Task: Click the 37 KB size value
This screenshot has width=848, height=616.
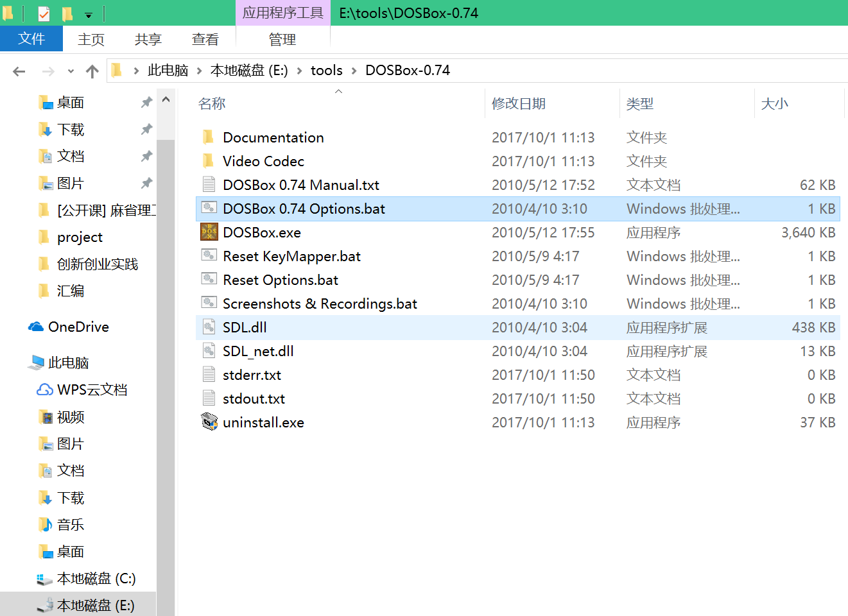Action: 817,422
